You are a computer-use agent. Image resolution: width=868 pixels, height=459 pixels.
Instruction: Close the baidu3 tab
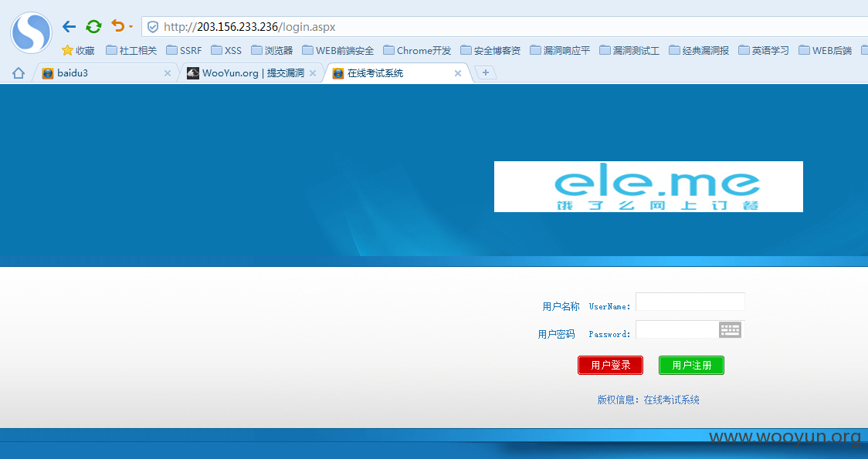coord(167,73)
